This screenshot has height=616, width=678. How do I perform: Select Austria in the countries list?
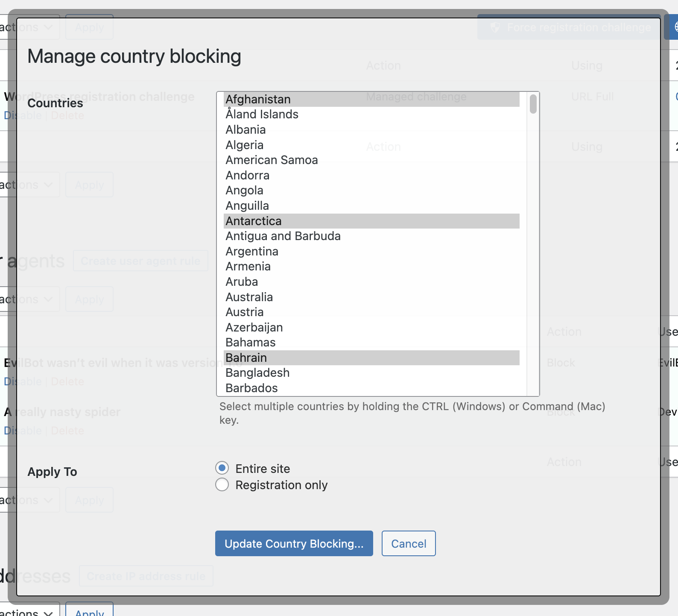(x=371, y=312)
